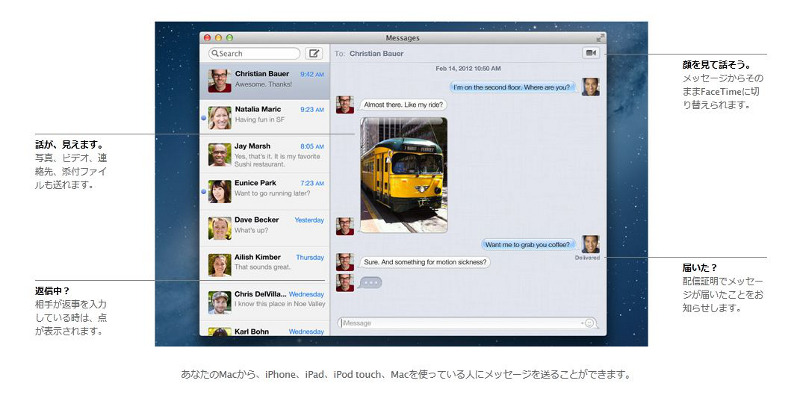Click the 'Yesterday' date on Dave Becker row

[309, 220]
